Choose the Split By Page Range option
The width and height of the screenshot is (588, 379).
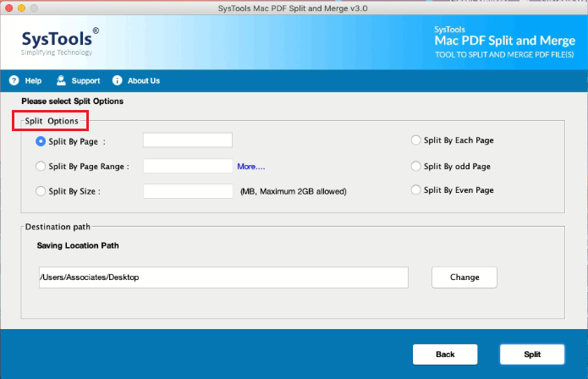(x=41, y=167)
